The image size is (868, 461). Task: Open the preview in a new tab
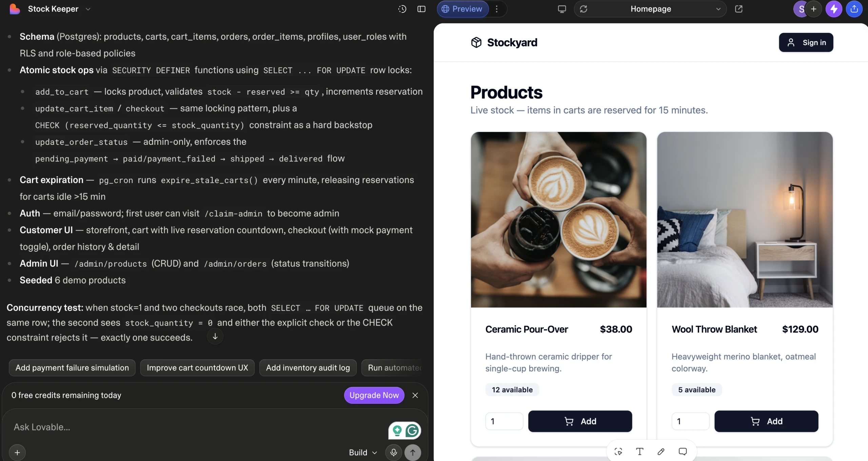pos(739,9)
